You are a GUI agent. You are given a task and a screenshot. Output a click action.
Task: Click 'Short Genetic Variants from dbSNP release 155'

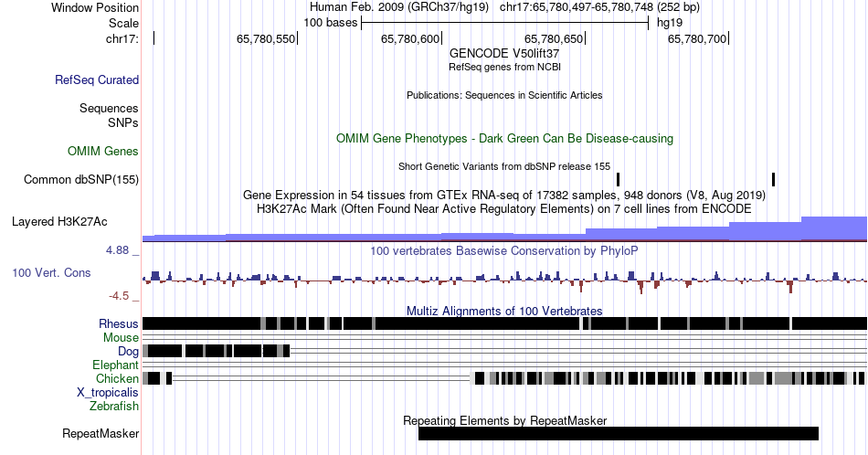tap(504, 166)
